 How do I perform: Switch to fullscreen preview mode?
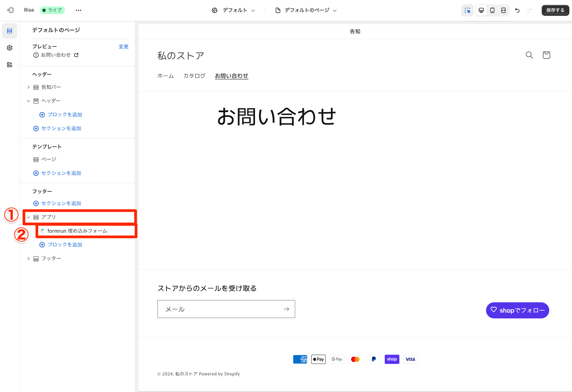503,10
